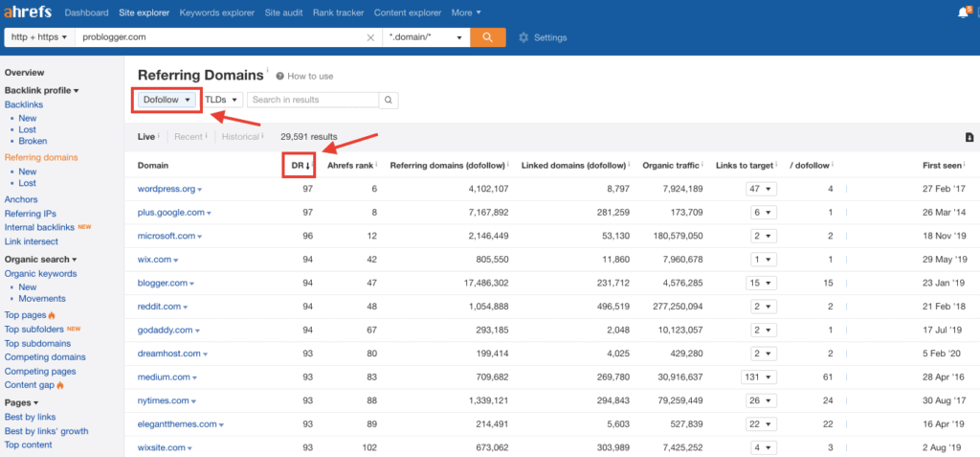Click the Ahrefs logo
This screenshot has width=980, height=457.
28,12
